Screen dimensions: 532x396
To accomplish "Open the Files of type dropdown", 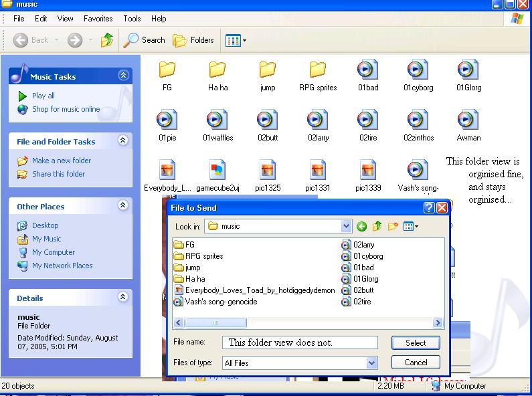I will 372,363.
